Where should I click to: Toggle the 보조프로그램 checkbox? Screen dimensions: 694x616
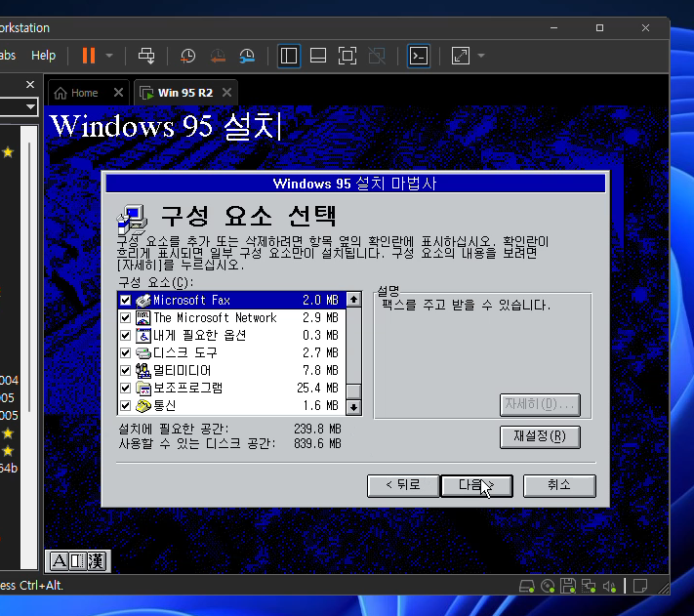(125, 389)
